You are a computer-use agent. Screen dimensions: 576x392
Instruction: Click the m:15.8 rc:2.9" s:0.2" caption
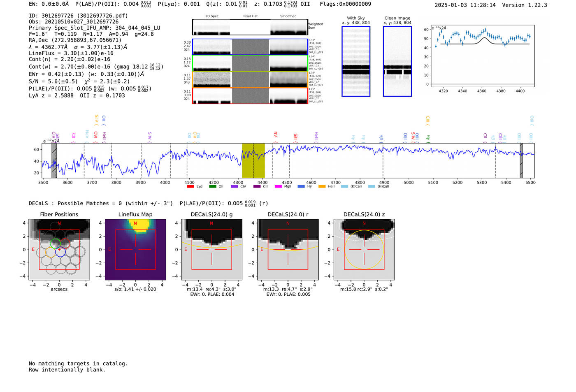coord(364,289)
